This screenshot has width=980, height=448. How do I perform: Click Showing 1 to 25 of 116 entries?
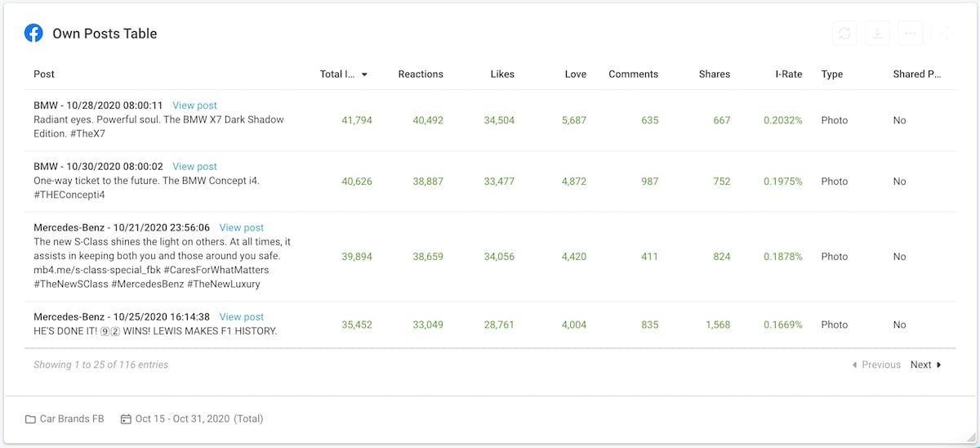point(101,365)
